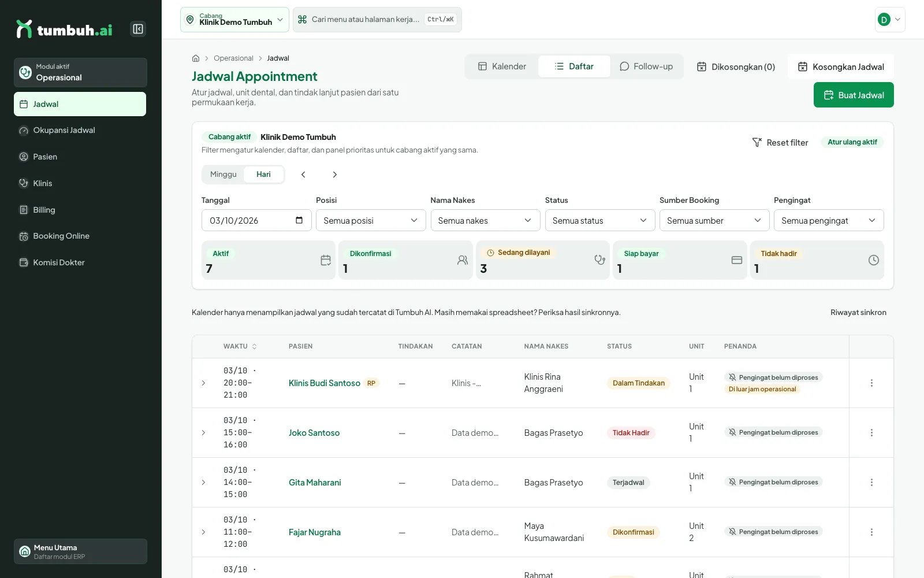Click Reset filter
The height and width of the screenshot is (578, 924).
(780, 142)
